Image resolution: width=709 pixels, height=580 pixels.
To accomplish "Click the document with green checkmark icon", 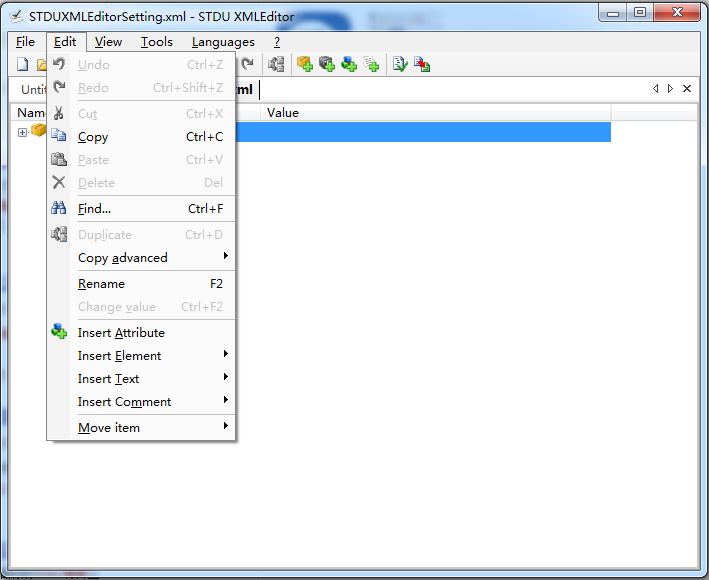I will point(400,64).
